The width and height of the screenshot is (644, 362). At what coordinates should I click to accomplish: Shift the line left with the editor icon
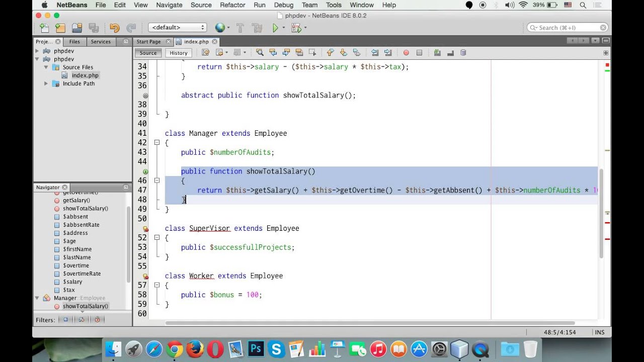click(x=375, y=52)
